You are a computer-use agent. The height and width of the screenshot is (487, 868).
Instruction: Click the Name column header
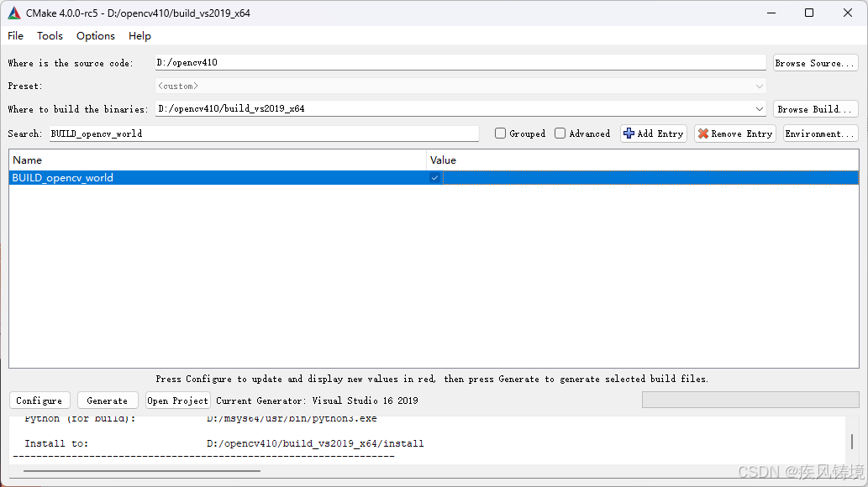[x=218, y=160]
